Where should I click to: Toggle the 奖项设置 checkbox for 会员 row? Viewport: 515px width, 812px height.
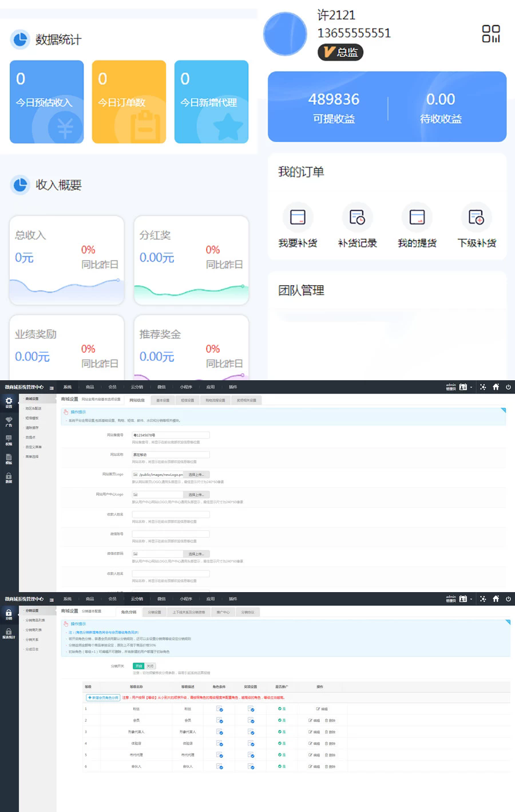click(252, 721)
